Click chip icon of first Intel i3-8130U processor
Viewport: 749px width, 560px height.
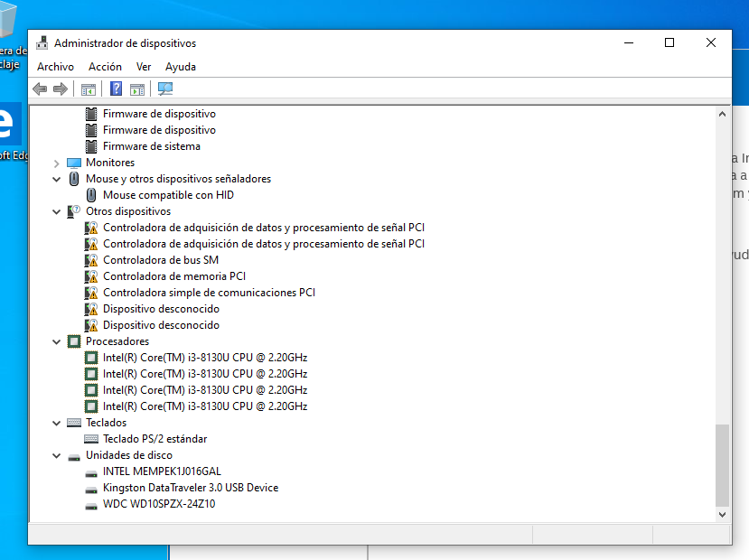[91, 358]
